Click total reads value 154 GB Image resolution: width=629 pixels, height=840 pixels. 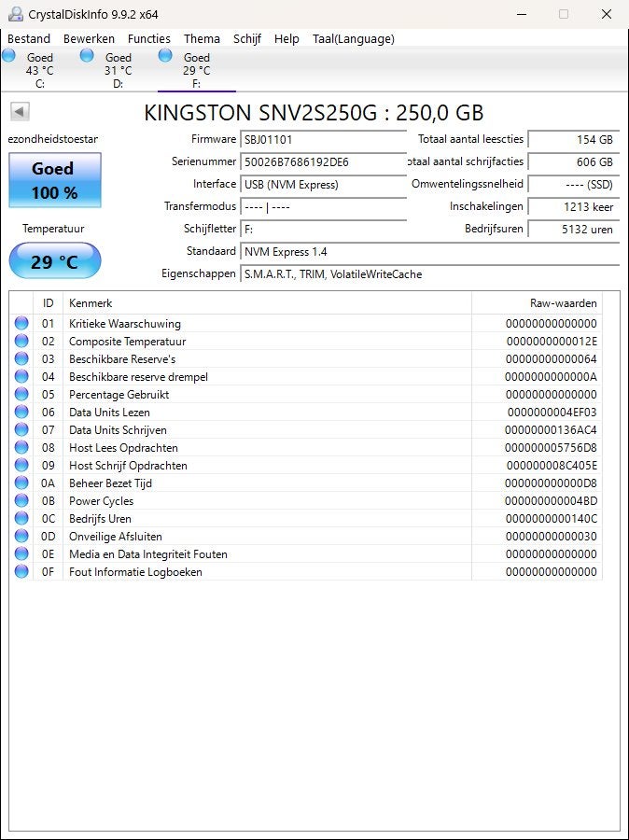coord(573,139)
